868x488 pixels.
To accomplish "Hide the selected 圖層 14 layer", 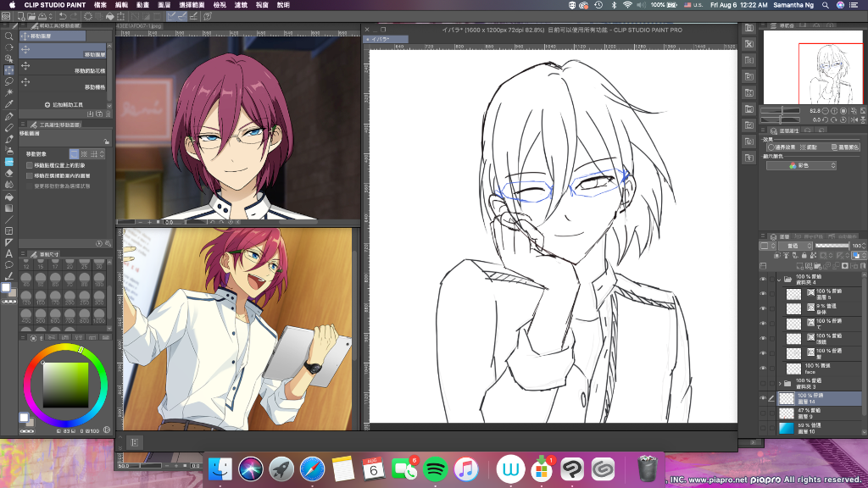I will [764, 398].
